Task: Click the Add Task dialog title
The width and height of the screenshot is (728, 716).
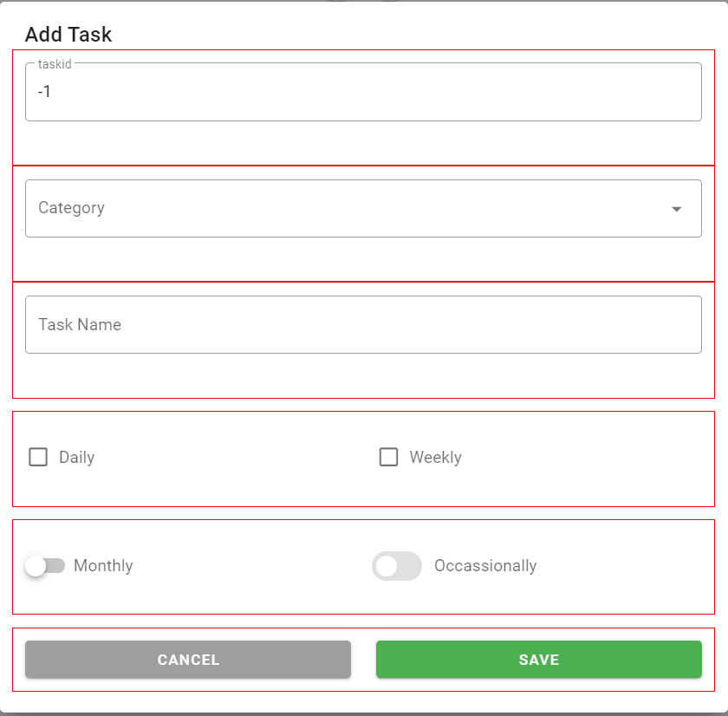Action: [68, 35]
